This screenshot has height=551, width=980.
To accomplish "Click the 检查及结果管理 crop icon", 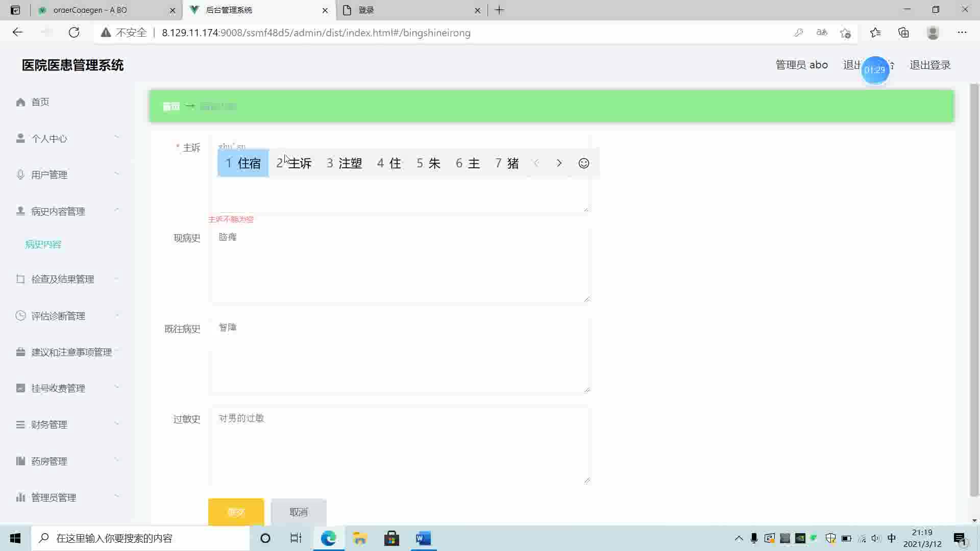I will tap(20, 279).
